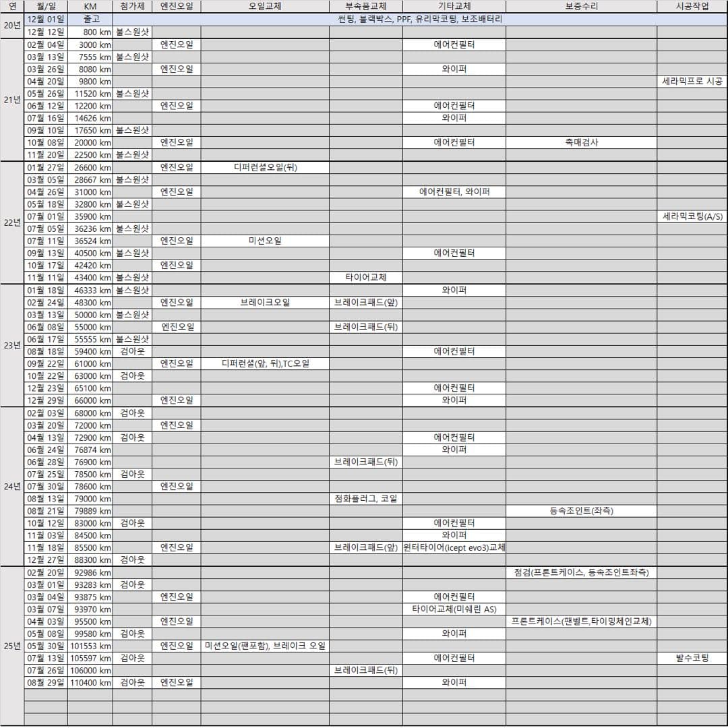This screenshot has width=728, height=728.
Task: Click the 윈터타이어(icept evo3)교체 cell
Action: point(454,547)
